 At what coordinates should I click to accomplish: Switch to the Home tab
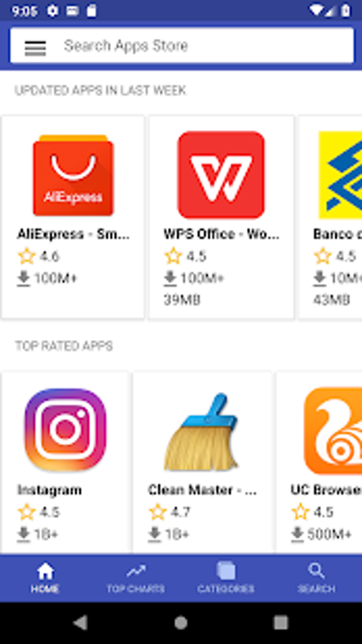tap(45, 578)
